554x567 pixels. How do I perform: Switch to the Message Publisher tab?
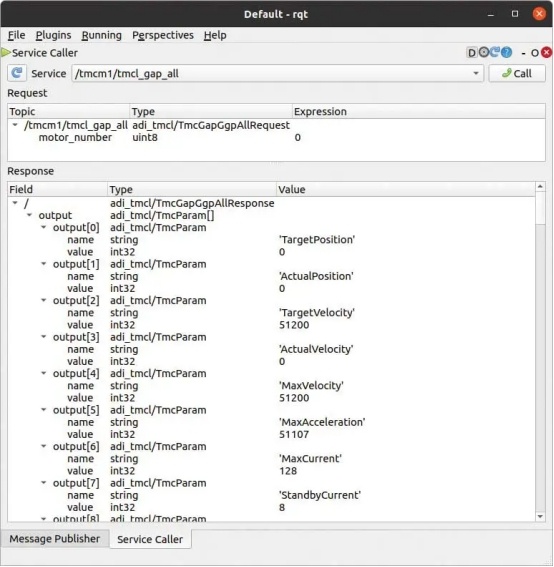coord(55,539)
